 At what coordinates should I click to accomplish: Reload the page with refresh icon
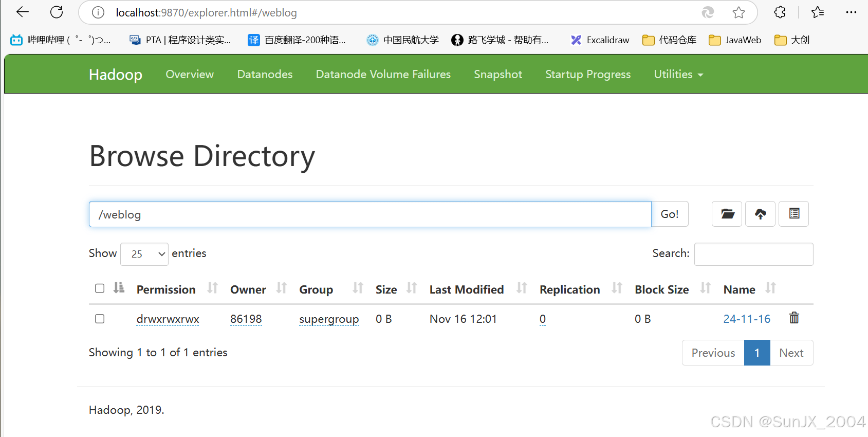57,12
